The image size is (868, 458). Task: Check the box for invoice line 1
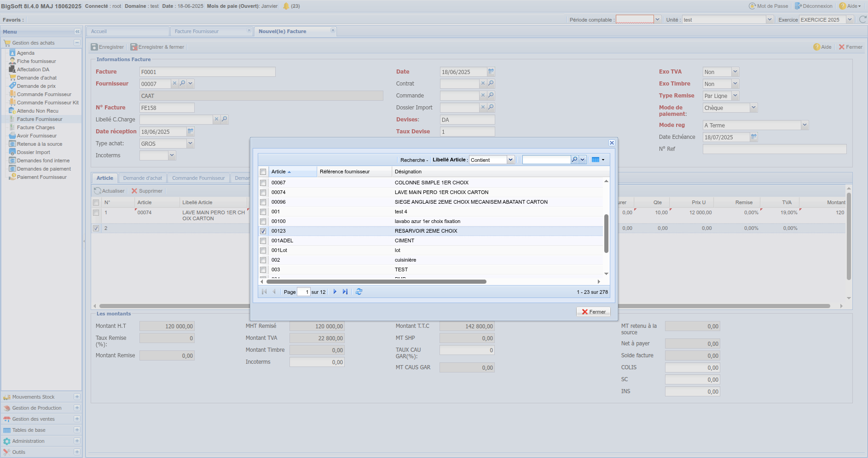point(96,212)
